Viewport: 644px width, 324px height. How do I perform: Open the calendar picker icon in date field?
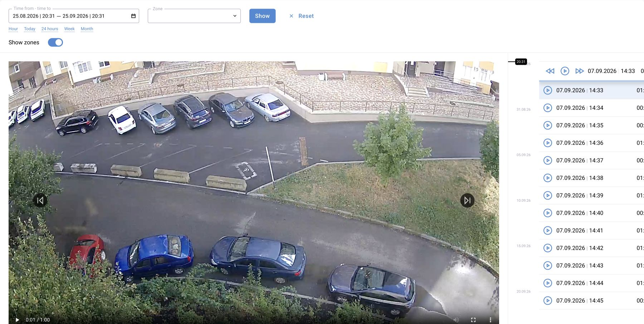[133, 16]
